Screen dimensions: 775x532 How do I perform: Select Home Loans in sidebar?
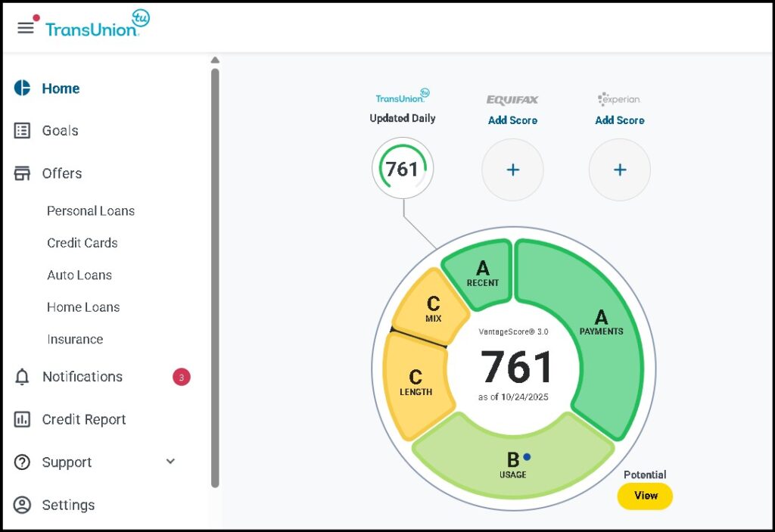[x=83, y=307]
